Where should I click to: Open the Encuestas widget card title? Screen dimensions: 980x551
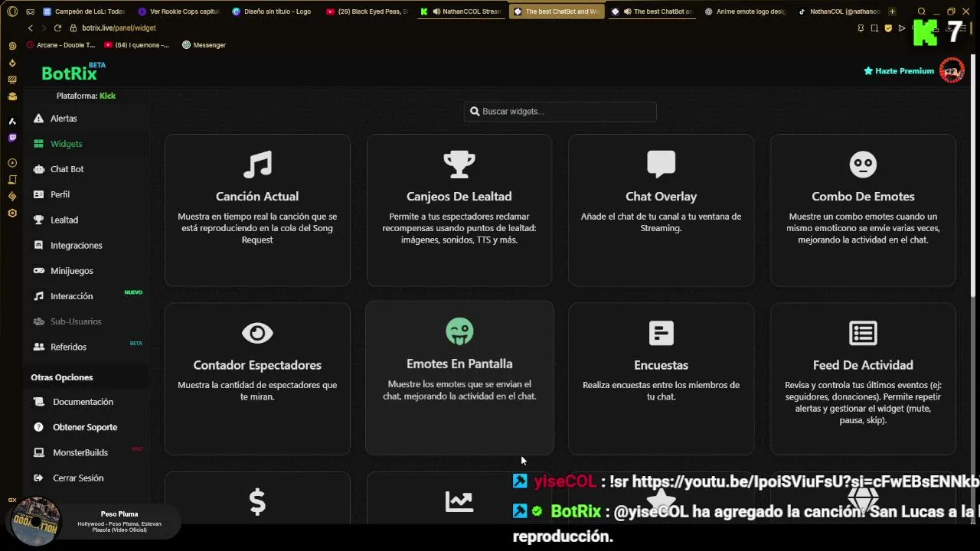(661, 365)
